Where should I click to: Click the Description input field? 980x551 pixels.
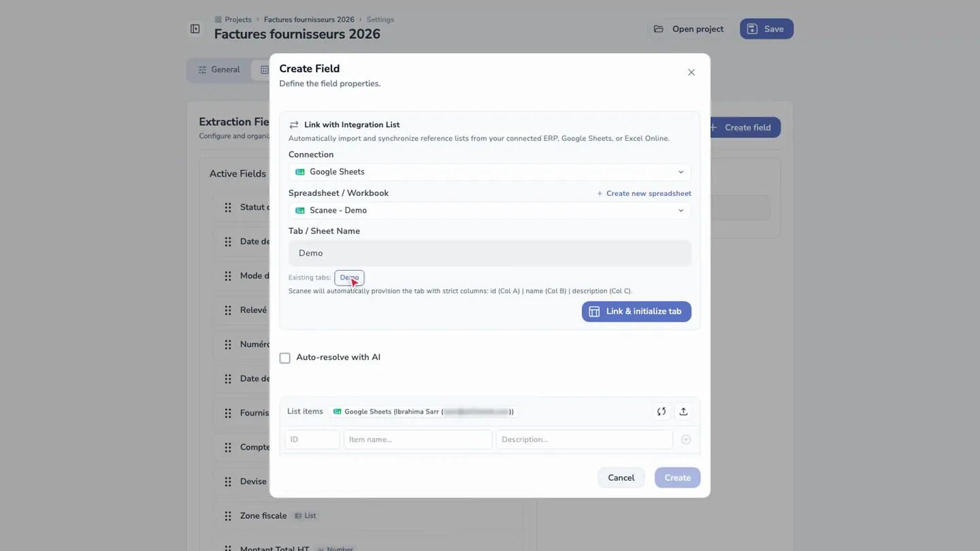(x=584, y=439)
